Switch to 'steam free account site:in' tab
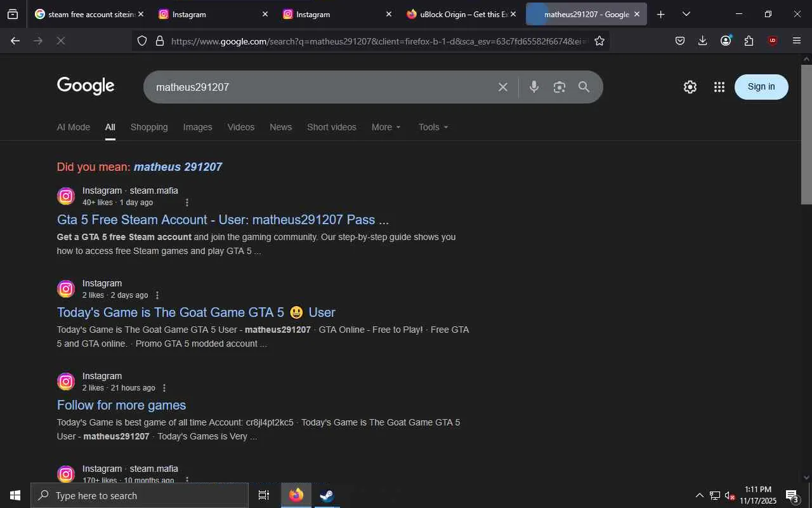Viewport: 812px width, 508px height. pyautogui.click(x=89, y=14)
